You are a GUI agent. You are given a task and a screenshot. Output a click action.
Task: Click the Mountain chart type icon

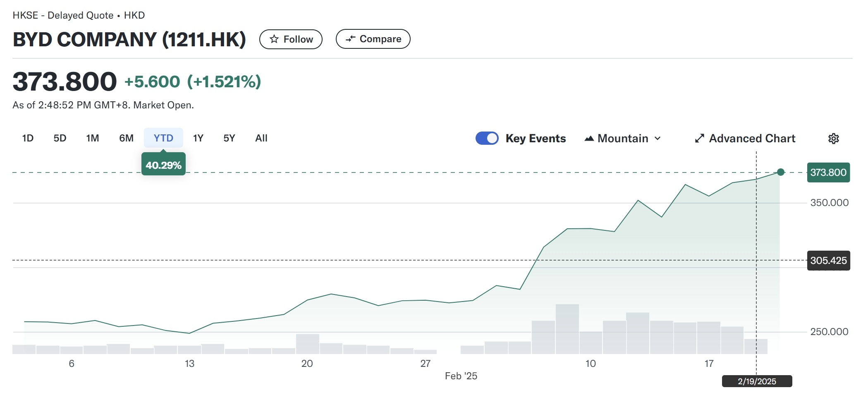(589, 139)
